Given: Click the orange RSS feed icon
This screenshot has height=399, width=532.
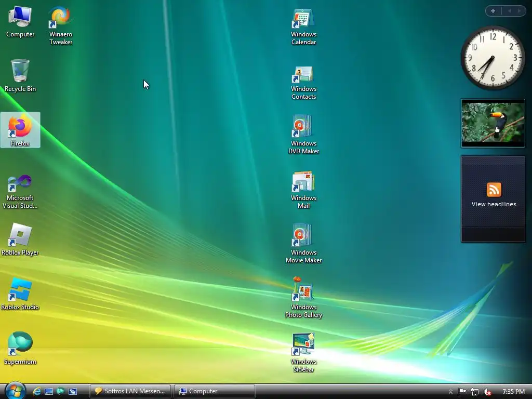Looking at the screenshot, I should [x=494, y=190].
